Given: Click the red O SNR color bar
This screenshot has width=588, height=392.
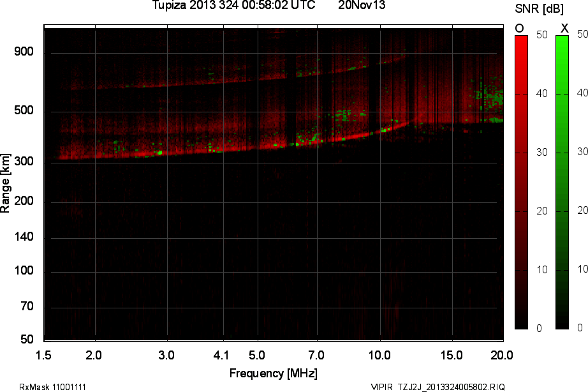Looking at the screenshot, I should (521, 183).
